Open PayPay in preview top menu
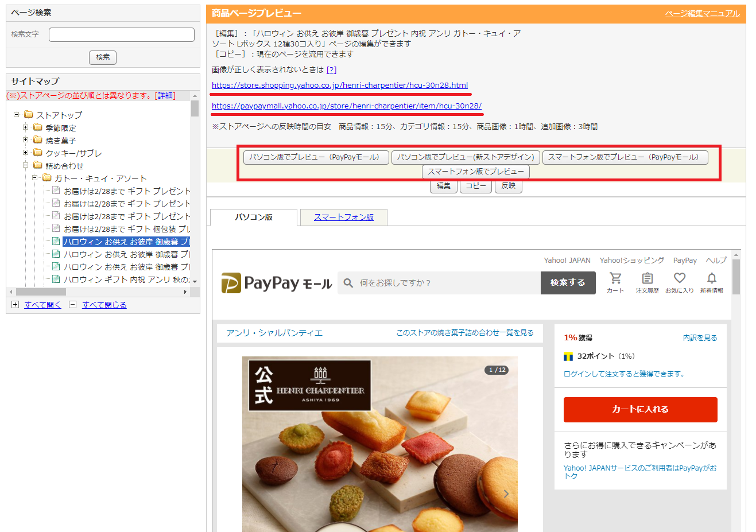This screenshot has height=532, width=756. coord(685,260)
